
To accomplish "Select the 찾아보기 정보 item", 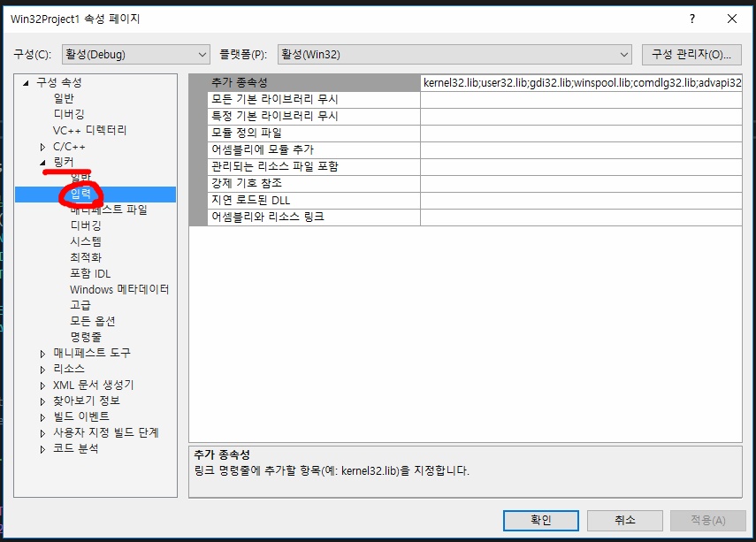I will 87,401.
